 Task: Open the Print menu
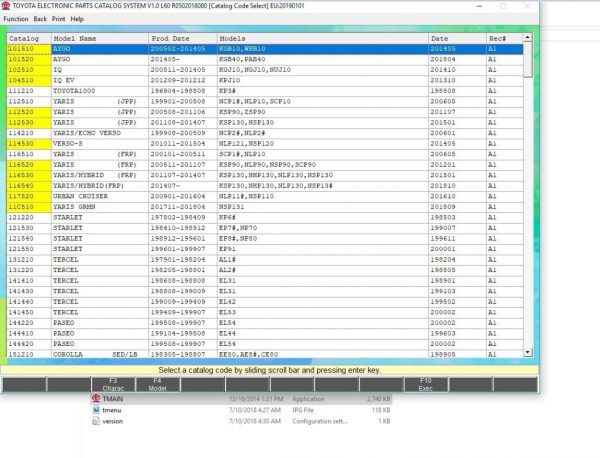59,19
